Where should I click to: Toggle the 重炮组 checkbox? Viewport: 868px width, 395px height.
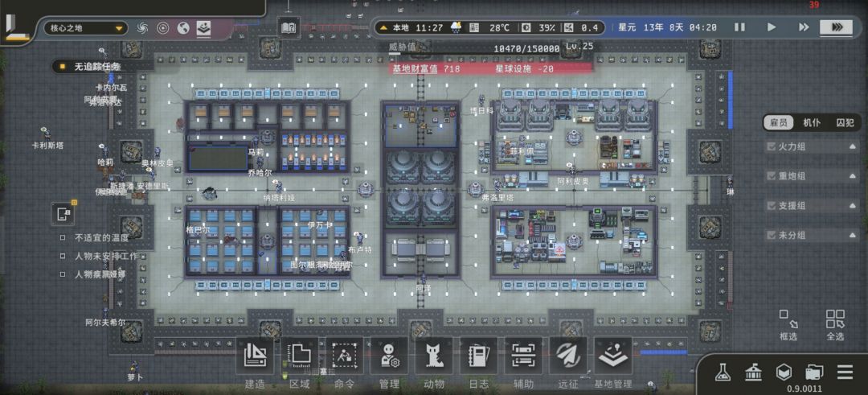tap(771, 176)
